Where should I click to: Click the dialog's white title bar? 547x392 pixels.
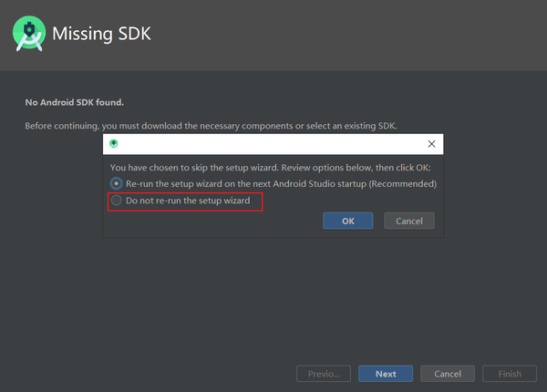point(273,144)
